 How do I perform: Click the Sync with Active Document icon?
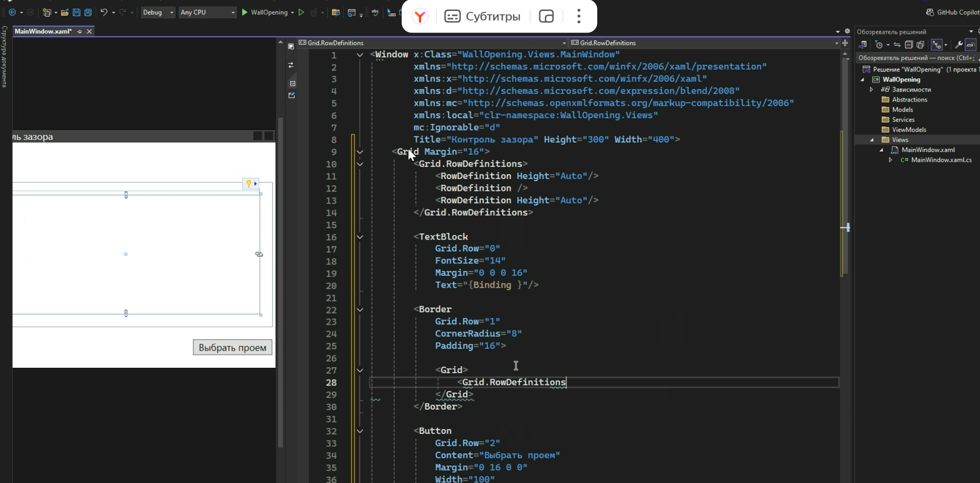pyautogui.click(x=897, y=45)
